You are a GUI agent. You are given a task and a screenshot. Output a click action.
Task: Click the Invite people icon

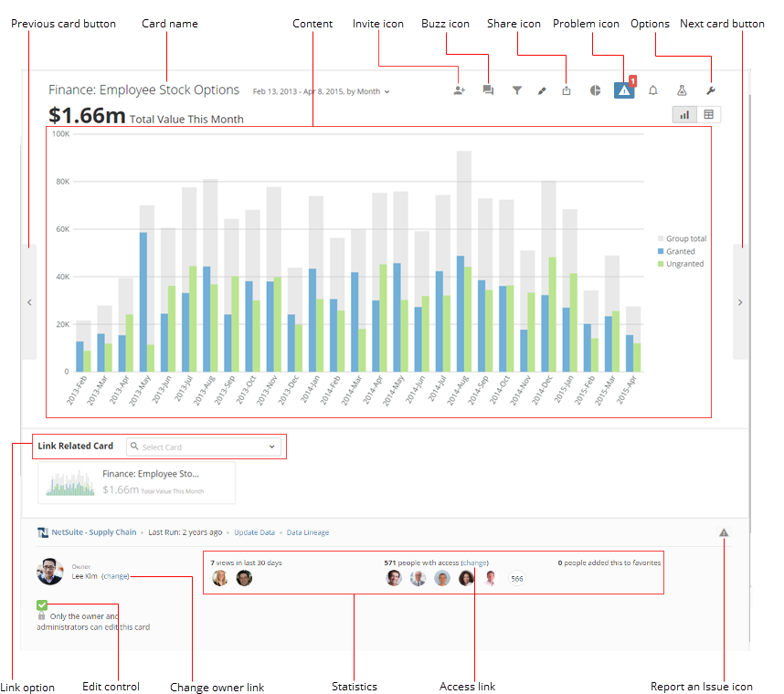click(460, 90)
